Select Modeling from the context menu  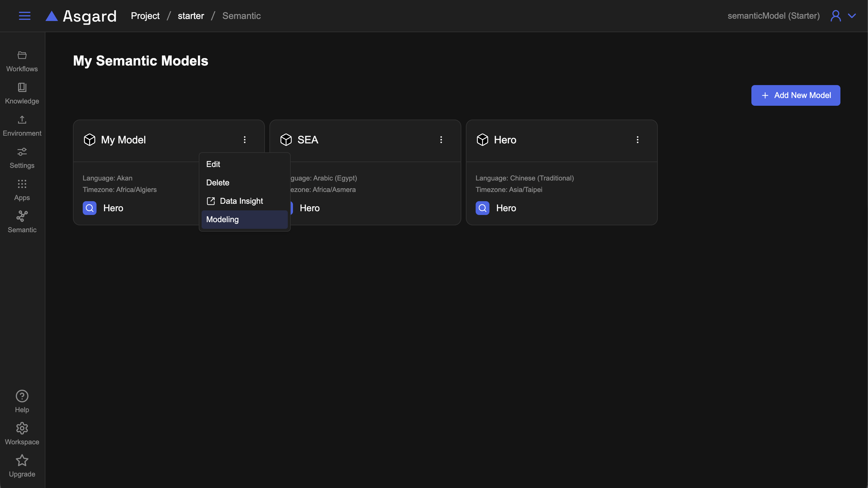[x=222, y=220]
